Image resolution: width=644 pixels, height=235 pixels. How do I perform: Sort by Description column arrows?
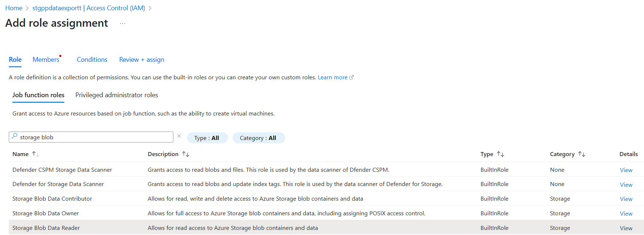tap(186, 154)
